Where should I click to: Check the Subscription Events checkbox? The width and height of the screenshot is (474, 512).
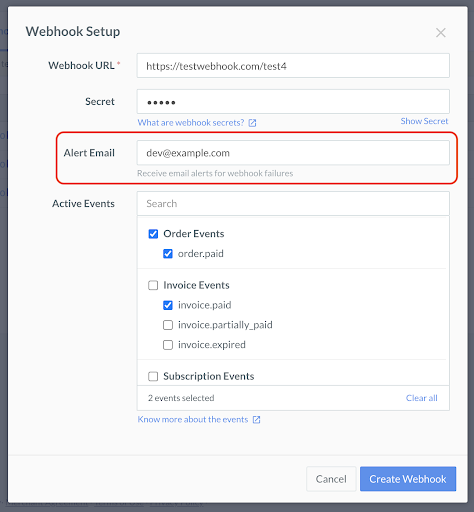[153, 376]
